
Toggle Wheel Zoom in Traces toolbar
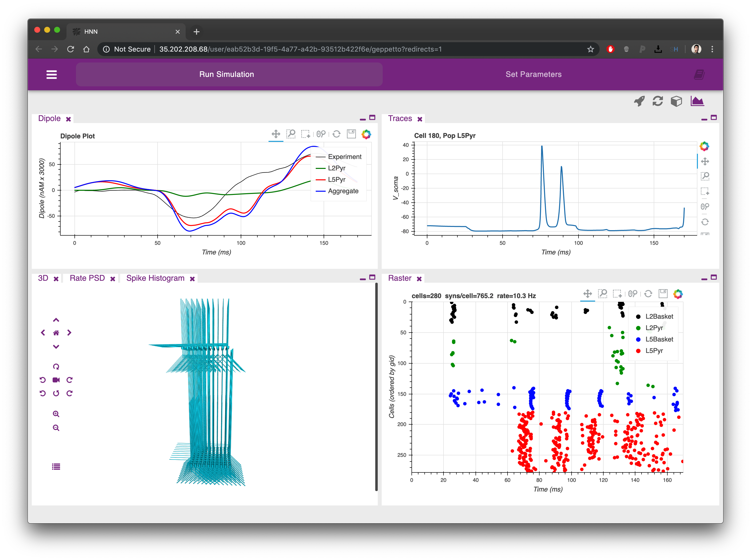click(x=705, y=206)
